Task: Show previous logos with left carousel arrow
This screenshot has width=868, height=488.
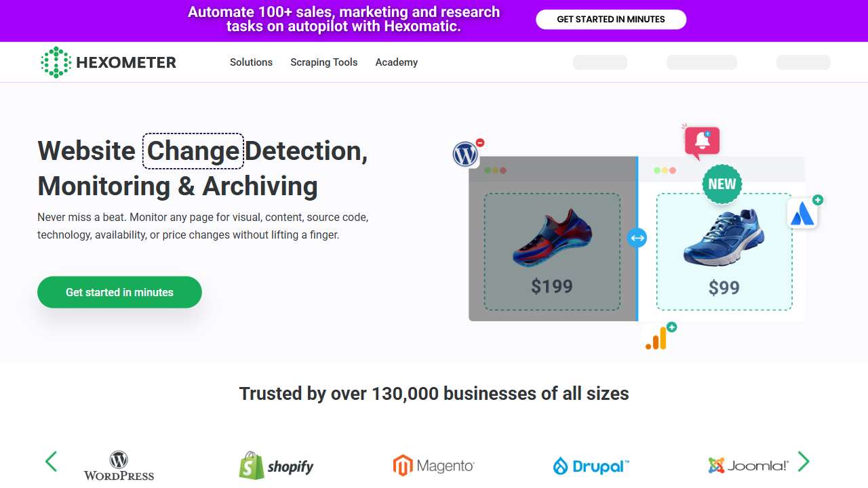Action: 52,462
